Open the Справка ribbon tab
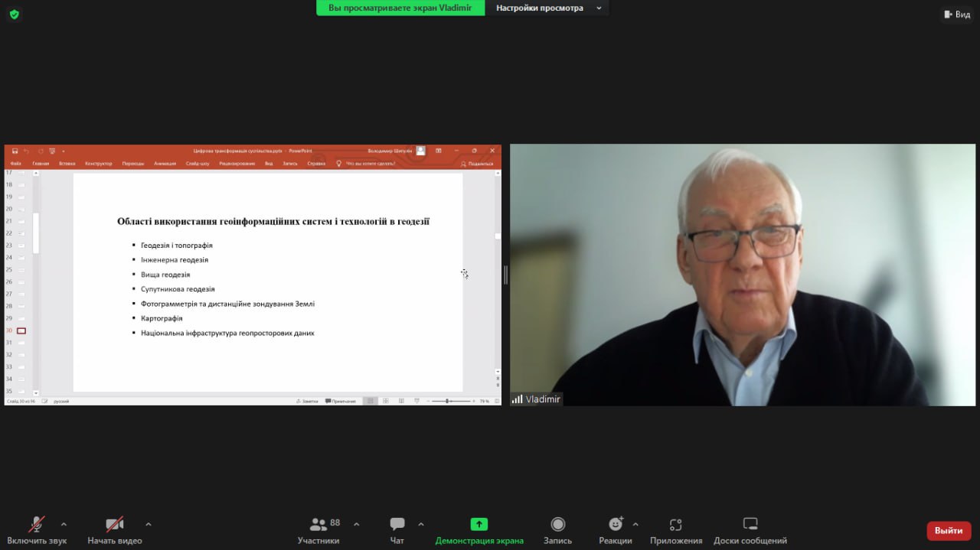Viewport: 980px width, 550px height. pyautogui.click(x=316, y=163)
